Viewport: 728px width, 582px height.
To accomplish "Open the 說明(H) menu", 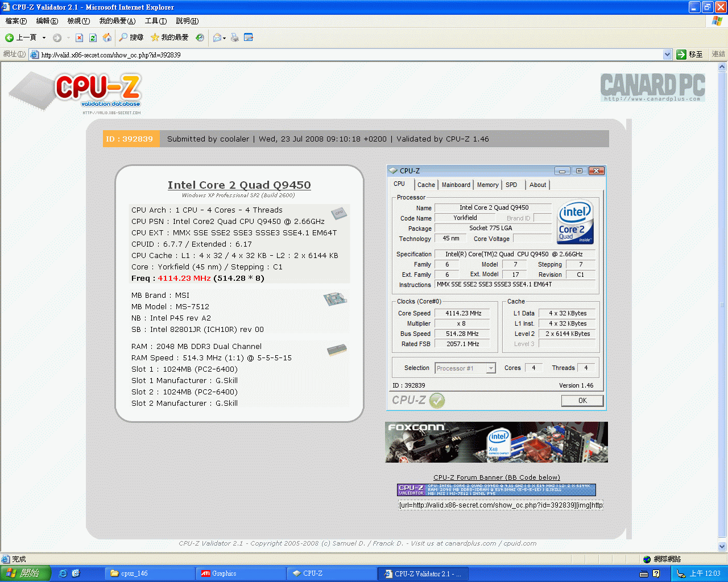I will pos(187,21).
